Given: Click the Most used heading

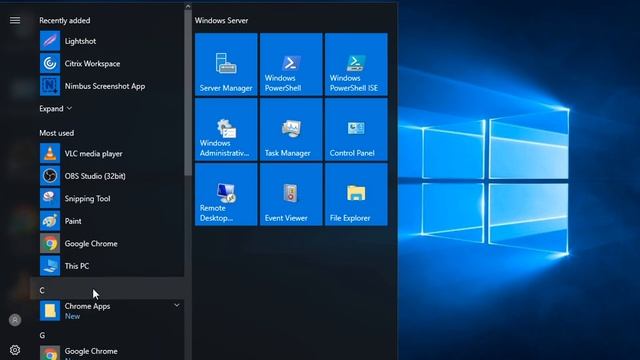Looking at the screenshot, I should [x=56, y=133].
